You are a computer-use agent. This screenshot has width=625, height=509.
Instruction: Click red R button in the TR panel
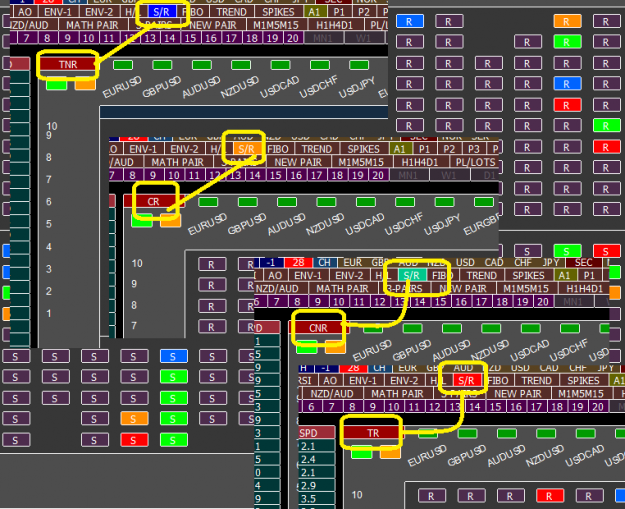click(x=549, y=495)
